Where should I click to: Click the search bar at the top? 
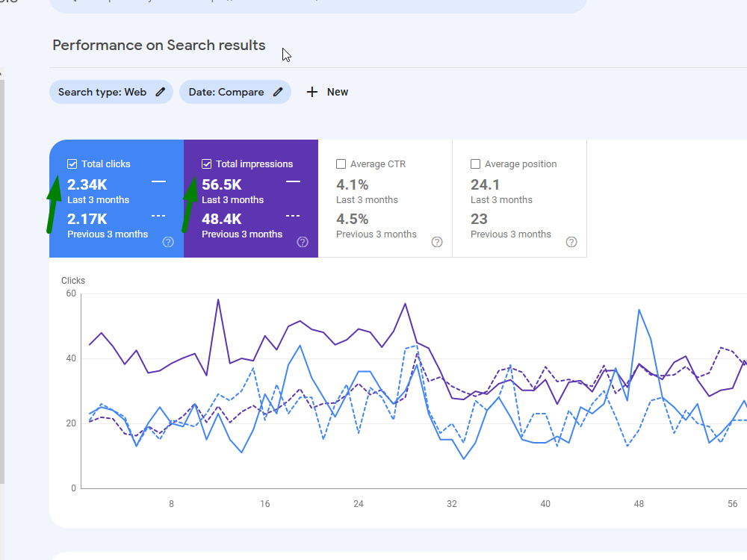pos(318,4)
